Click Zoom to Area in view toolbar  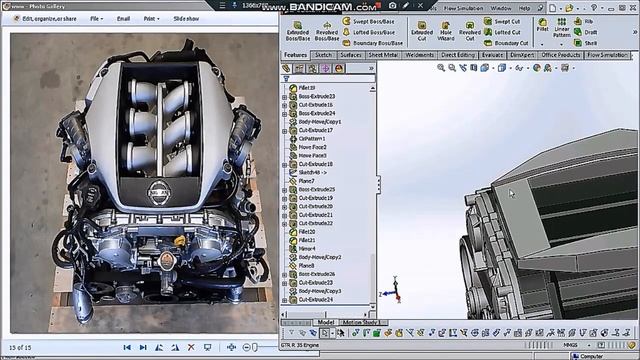point(452,68)
